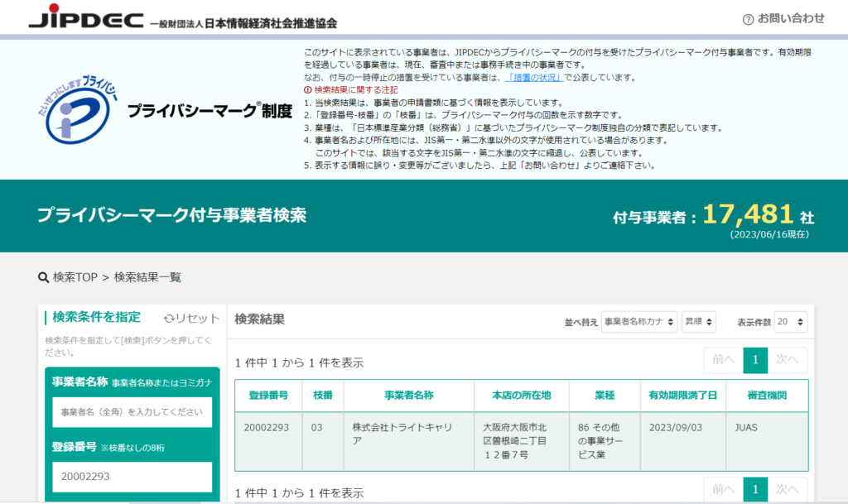Image resolution: width=848 pixels, height=504 pixels.
Task: Click the red caution icon beside 検索結果に関する注記
Action: point(308,89)
